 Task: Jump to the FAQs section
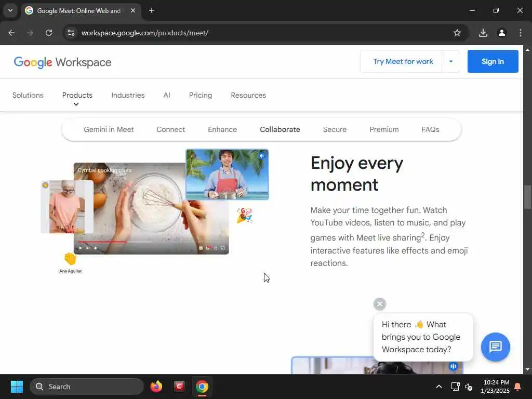(x=430, y=129)
